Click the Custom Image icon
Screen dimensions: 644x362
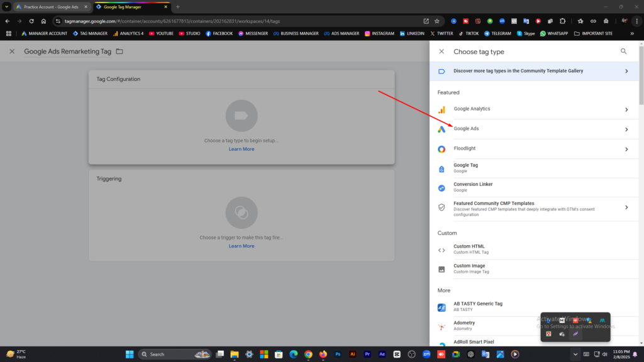pyautogui.click(x=441, y=269)
